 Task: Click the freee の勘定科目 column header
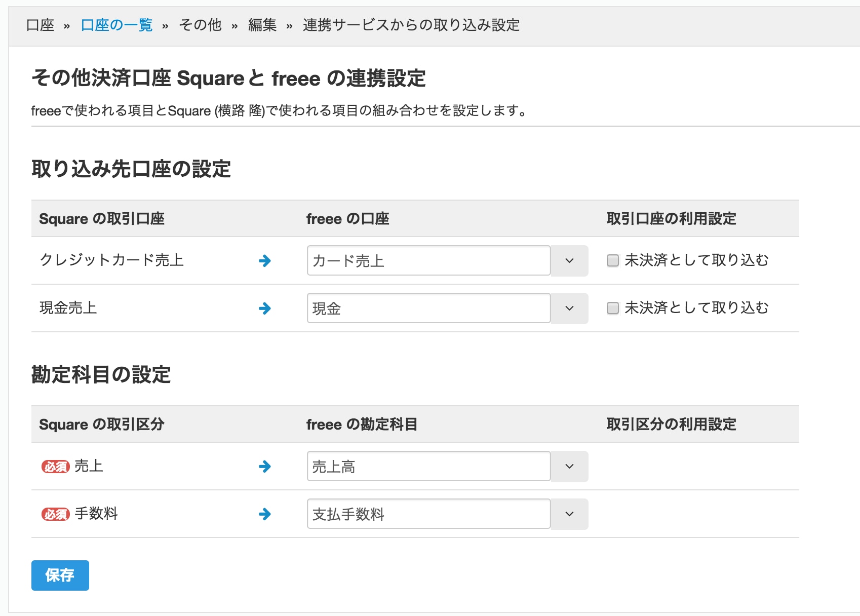click(x=362, y=425)
